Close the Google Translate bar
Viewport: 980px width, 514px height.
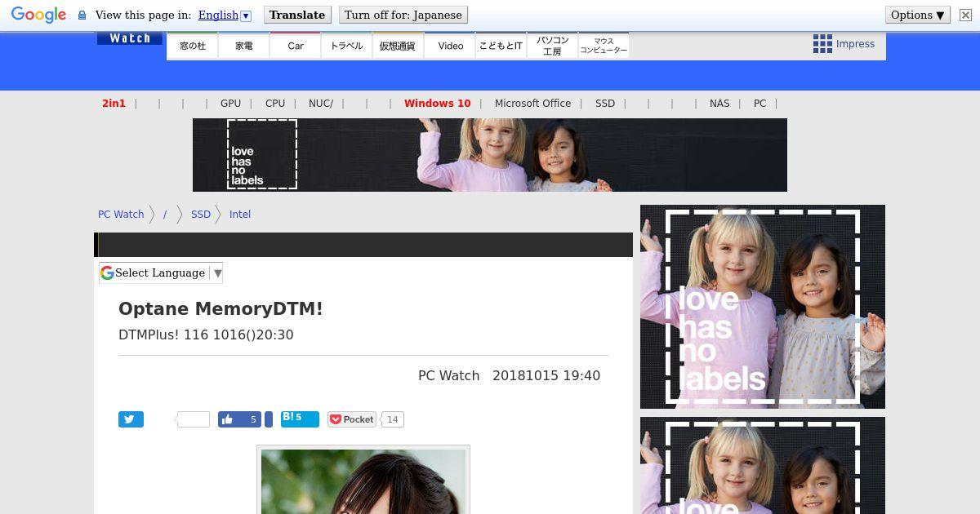(x=965, y=15)
